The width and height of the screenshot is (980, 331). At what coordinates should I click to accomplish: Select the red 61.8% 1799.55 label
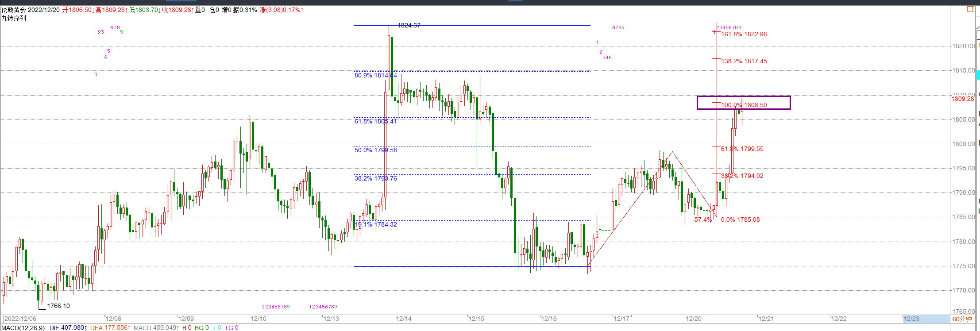[x=742, y=149]
